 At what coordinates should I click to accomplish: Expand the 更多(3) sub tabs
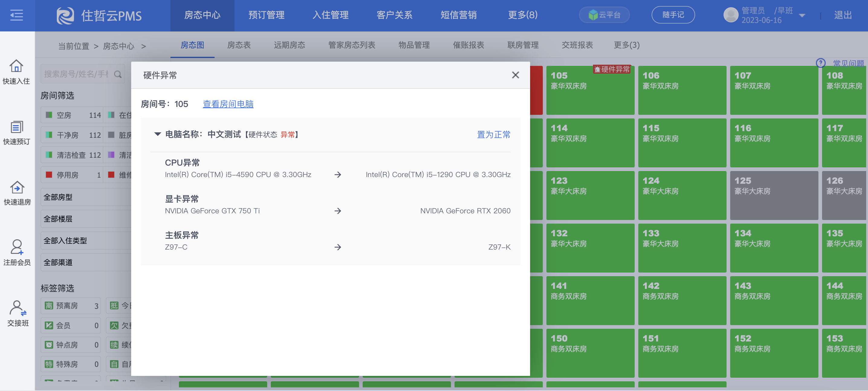point(627,45)
